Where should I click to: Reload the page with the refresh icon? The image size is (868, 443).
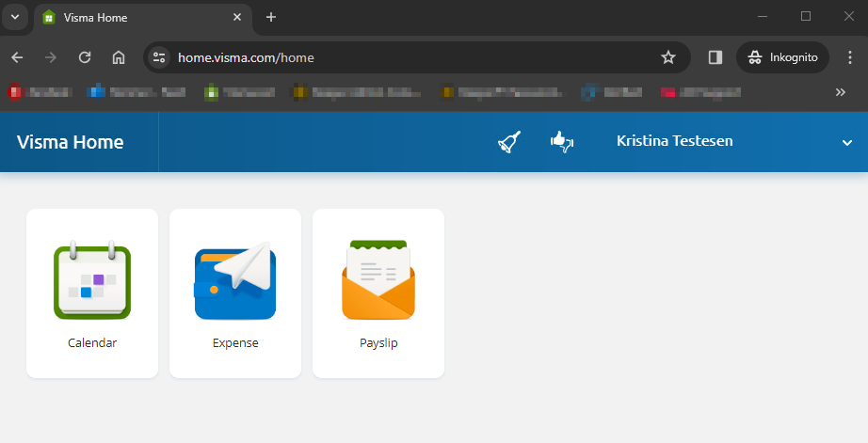(85, 57)
